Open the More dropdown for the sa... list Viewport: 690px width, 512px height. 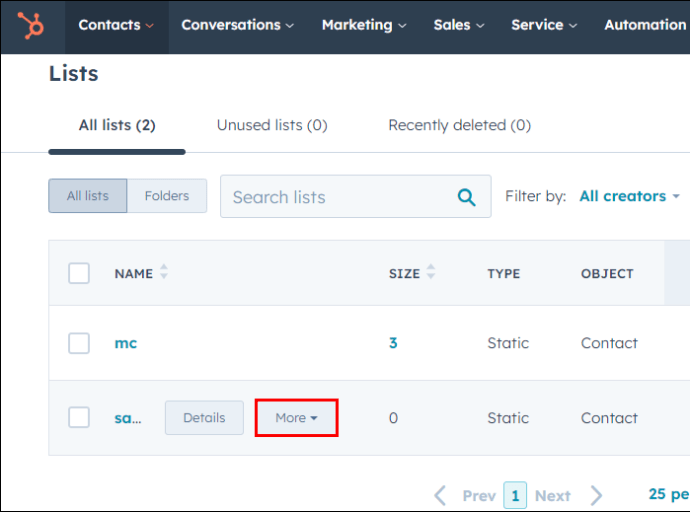coord(296,417)
